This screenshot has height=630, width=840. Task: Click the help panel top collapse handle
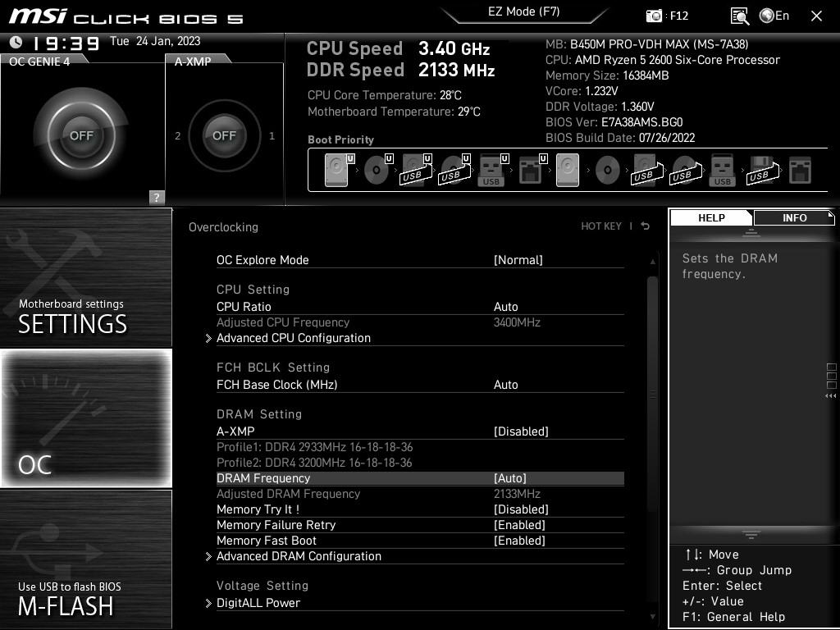tap(751, 232)
